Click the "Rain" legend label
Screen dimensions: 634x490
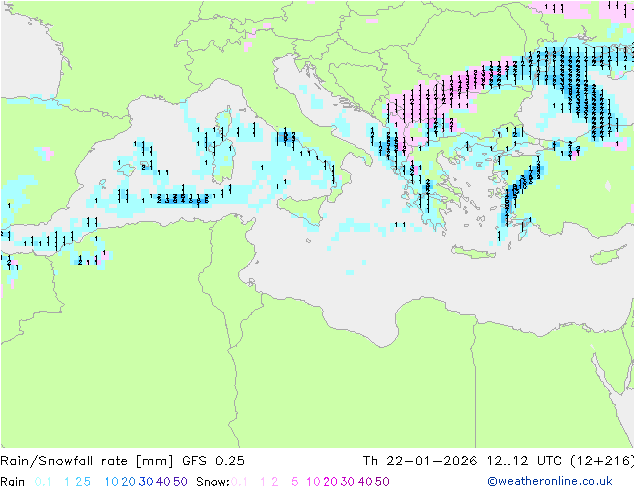tap(13, 482)
